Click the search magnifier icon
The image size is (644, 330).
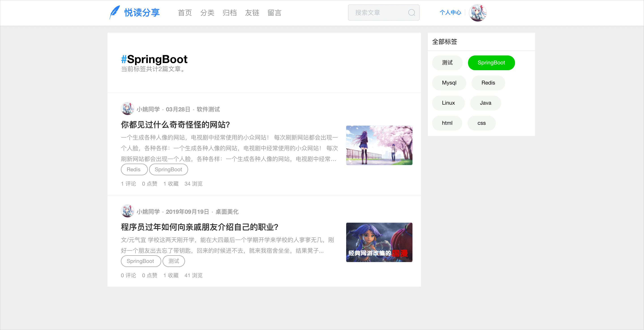412,13
